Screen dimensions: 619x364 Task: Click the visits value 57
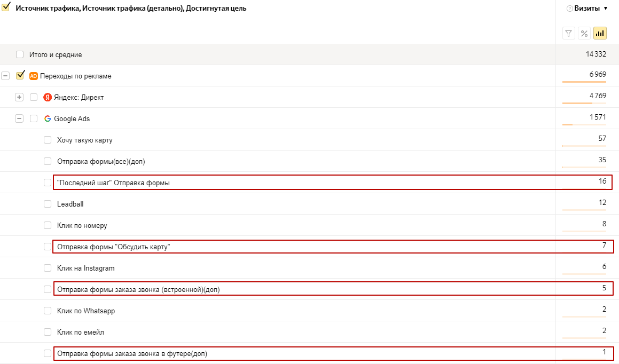tap(602, 138)
